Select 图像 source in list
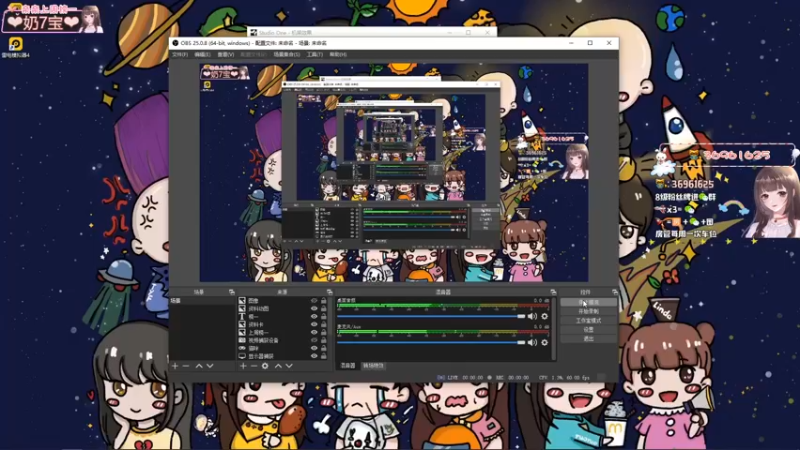Image resolution: width=800 pixels, height=450 pixels. (253, 301)
